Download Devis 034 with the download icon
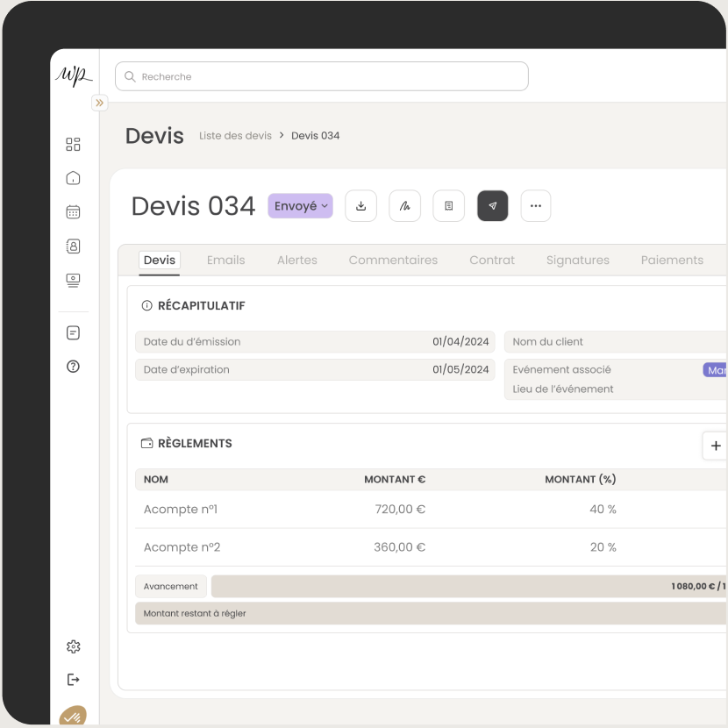This screenshot has height=728, width=728. 360,206
